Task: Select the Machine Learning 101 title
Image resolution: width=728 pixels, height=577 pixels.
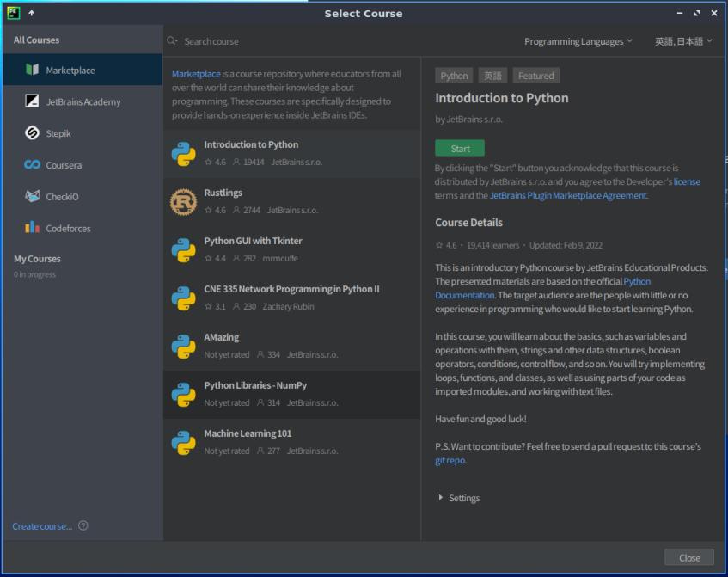Action: [x=248, y=433]
